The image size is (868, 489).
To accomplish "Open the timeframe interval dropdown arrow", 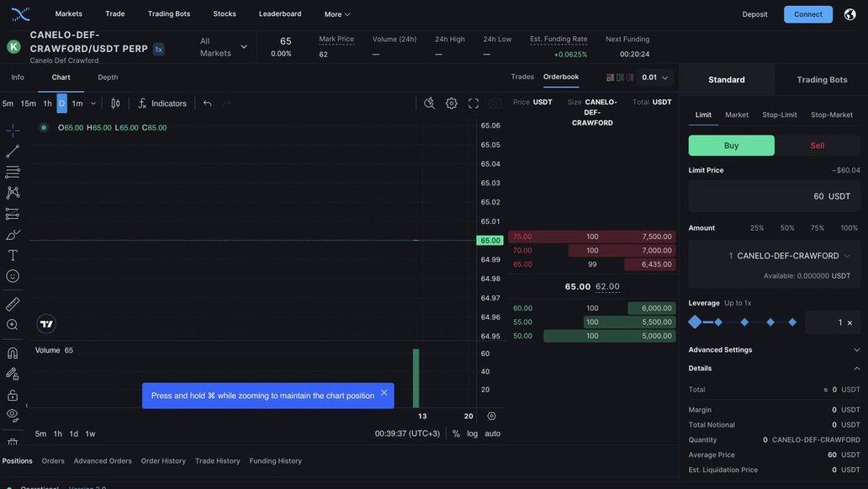I will (x=93, y=104).
